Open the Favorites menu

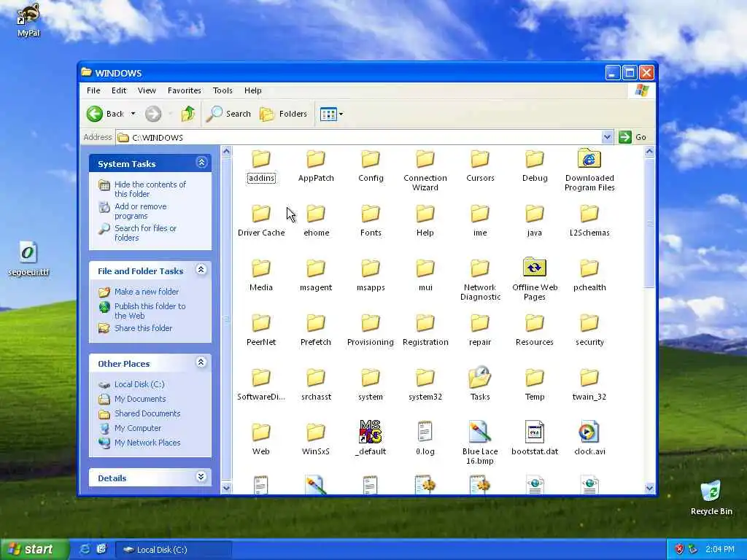[x=185, y=90]
